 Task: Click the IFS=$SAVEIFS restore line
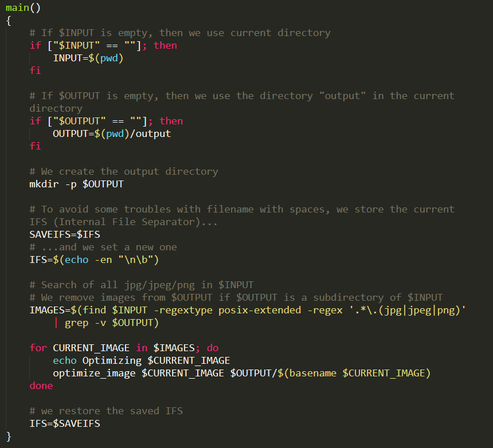point(65,423)
